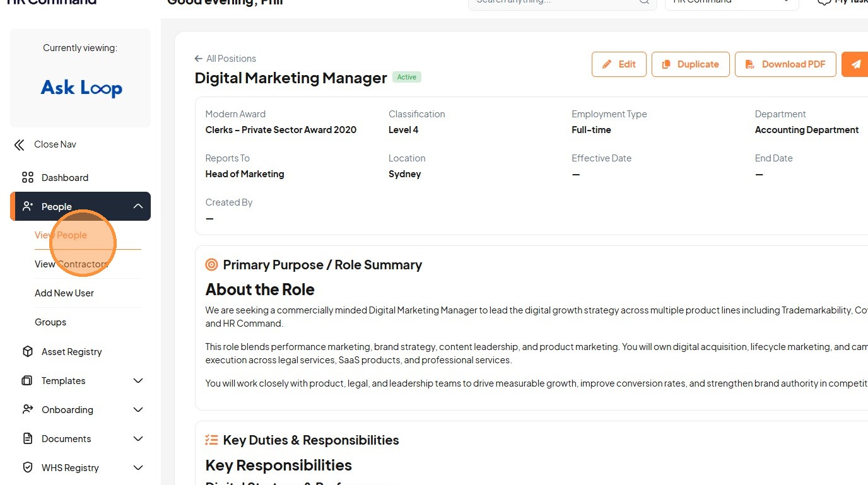
Task: Click the Templates sidebar icon
Action: 27,380
